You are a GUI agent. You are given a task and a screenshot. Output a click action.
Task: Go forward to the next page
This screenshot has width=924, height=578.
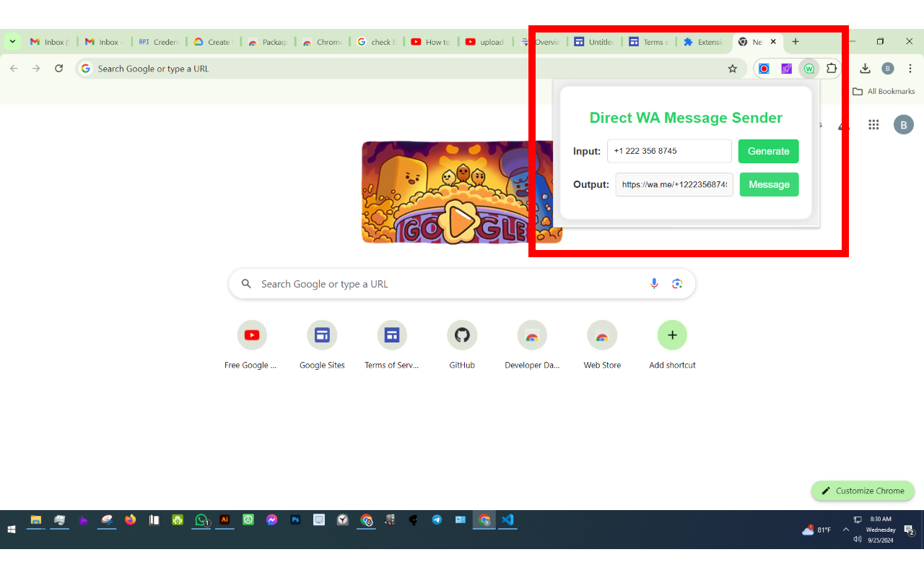point(36,69)
